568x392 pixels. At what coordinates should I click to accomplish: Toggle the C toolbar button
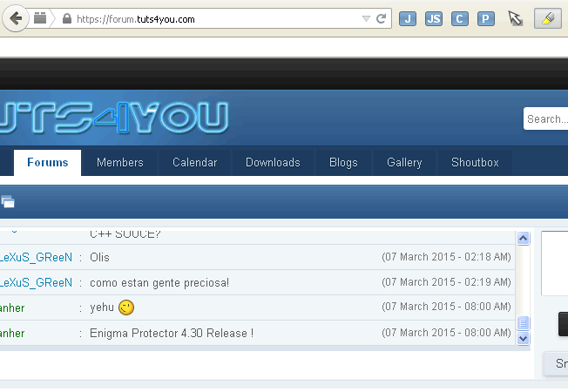460,19
